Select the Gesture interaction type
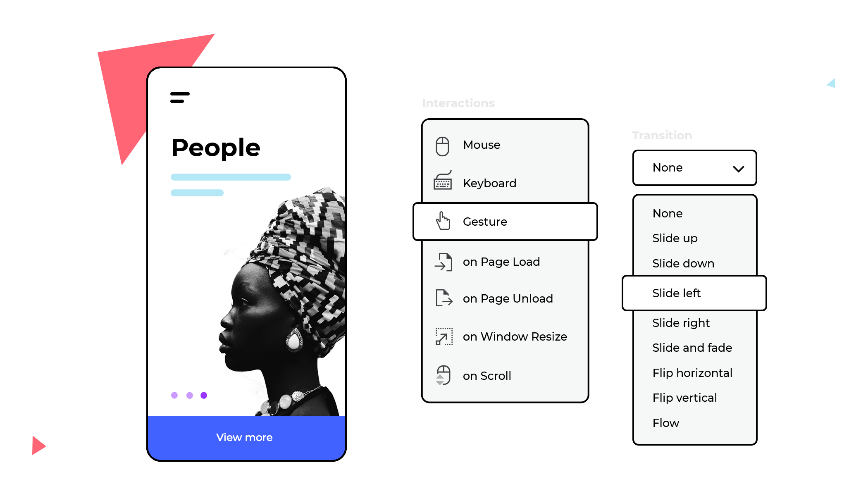868x496 pixels. [x=506, y=222]
